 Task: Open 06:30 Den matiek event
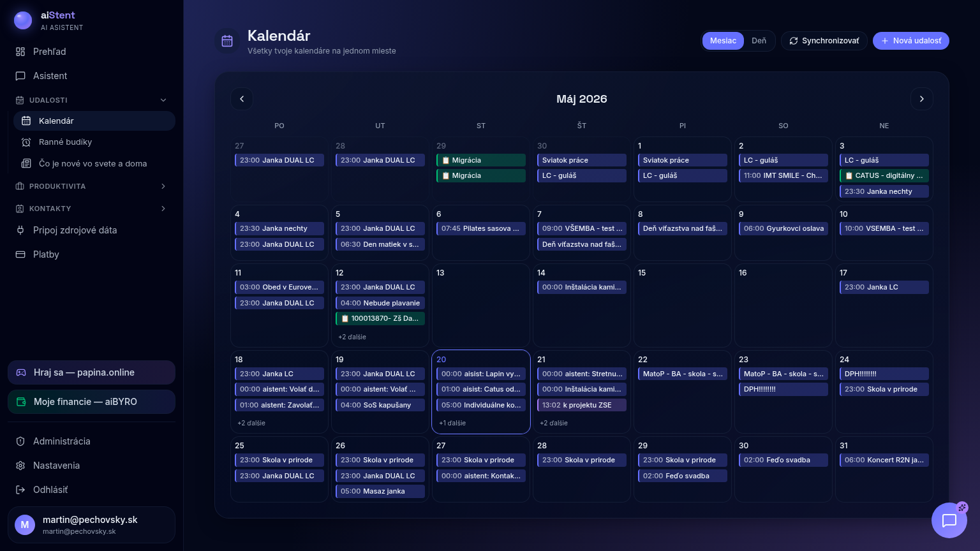(x=380, y=244)
